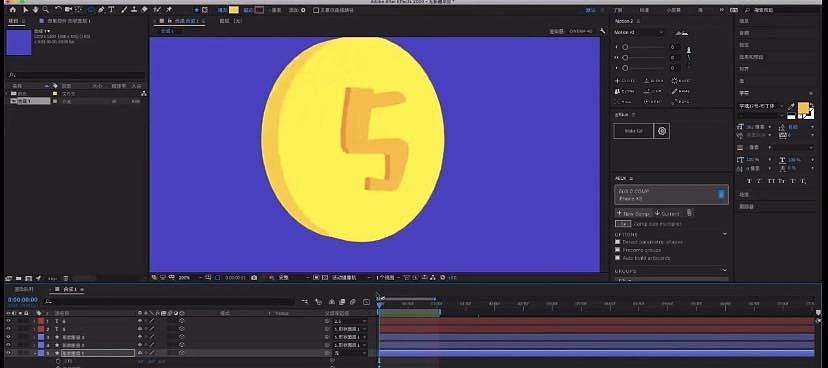
Task: Switch to the Layer (none) viewer tab
Action: (231, 21)
